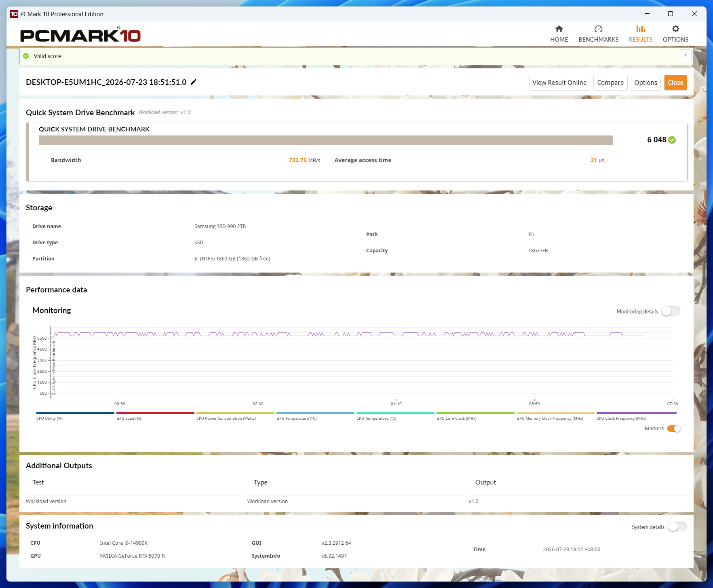Click the output value v1.0
Viewport: 713px width, 588px height.
(x=473, y=501)
